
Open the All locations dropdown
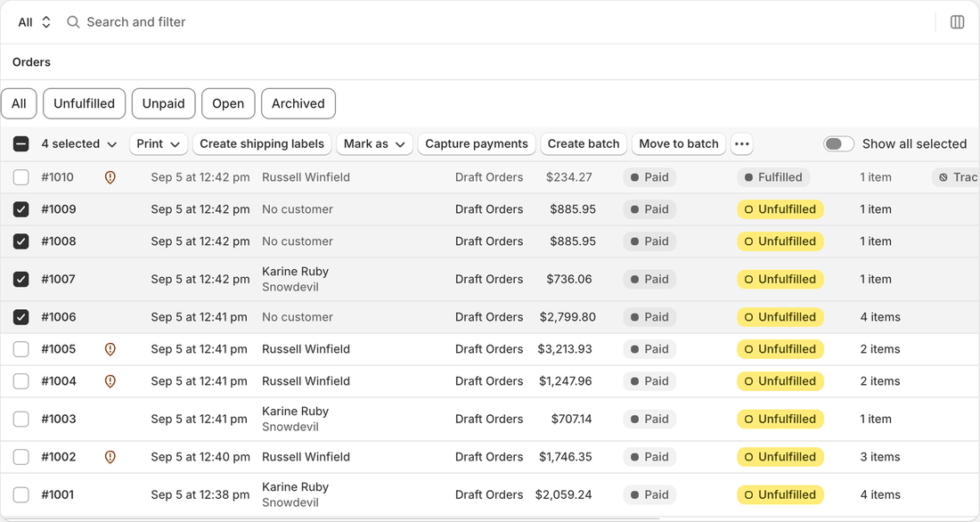coord(34,22)
